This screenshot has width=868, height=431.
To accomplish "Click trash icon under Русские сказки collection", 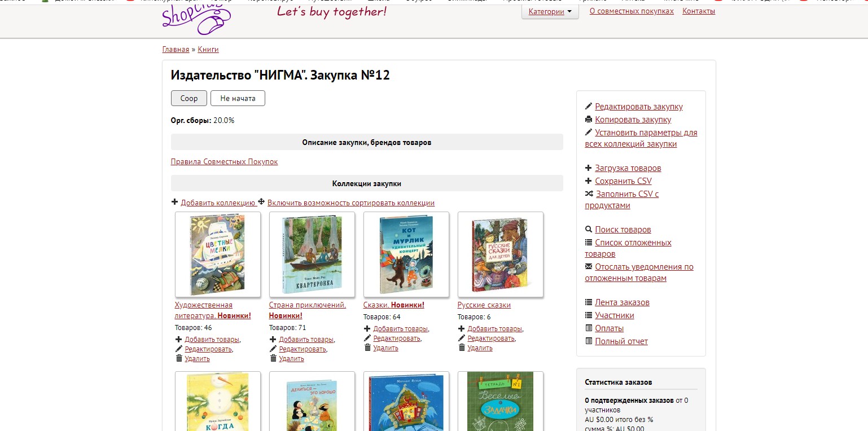I will point(462,347).
